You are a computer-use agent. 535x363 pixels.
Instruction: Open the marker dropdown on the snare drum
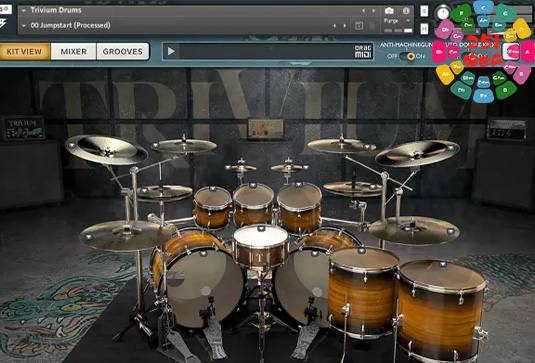point(261,229)
